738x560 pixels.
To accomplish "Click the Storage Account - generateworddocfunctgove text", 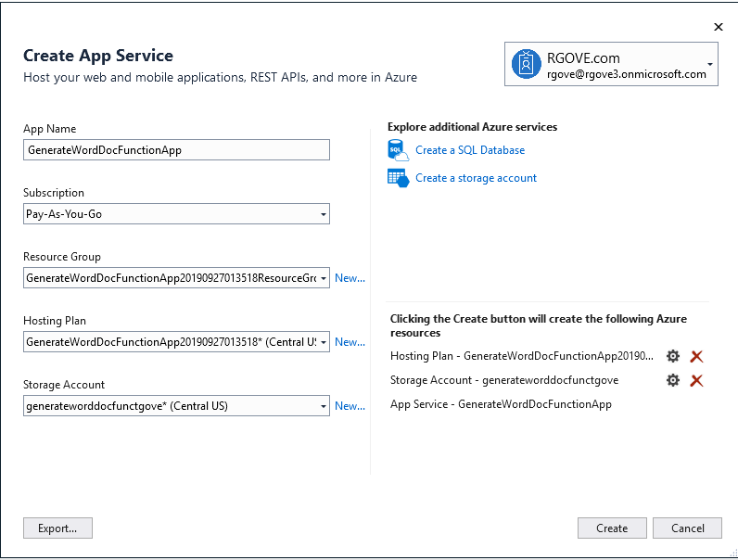I will (x=504, y=380).
